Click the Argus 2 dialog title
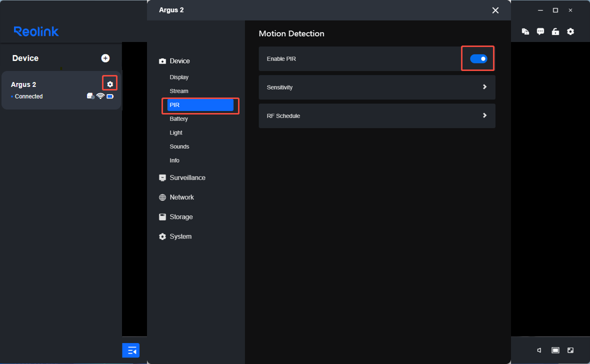 point(171,10)
